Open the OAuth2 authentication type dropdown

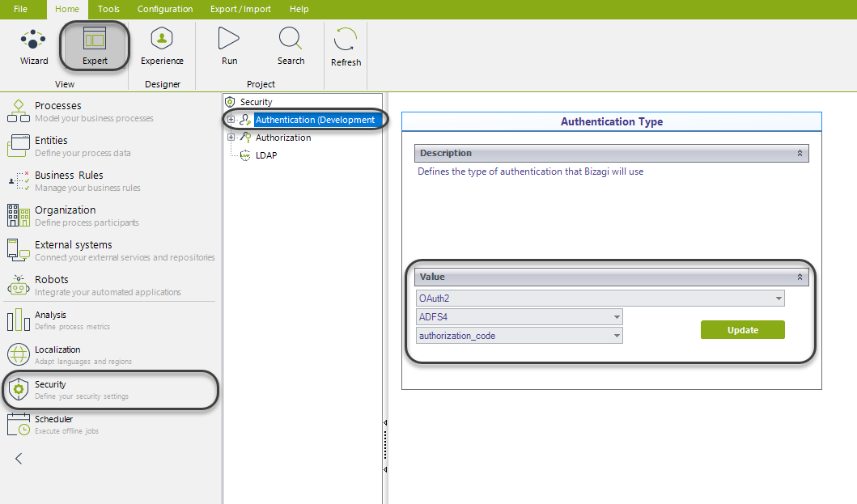779,299
